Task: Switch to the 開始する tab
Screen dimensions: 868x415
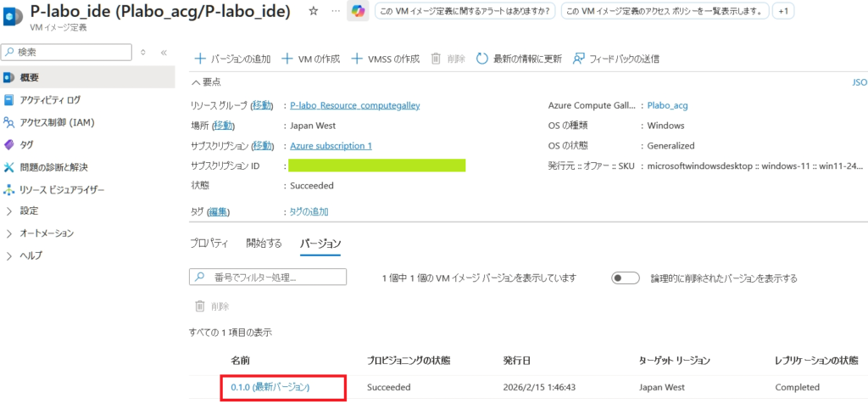Action: [x=264, y=244]
